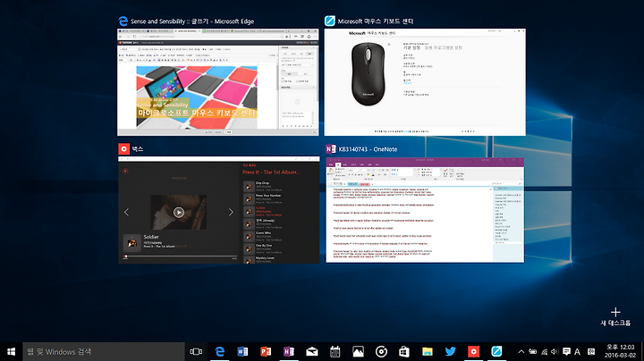Image resolution: width=644 pixels, height=361 pixels.
Task: Add a new desktop with plus button
Action: 615,316
